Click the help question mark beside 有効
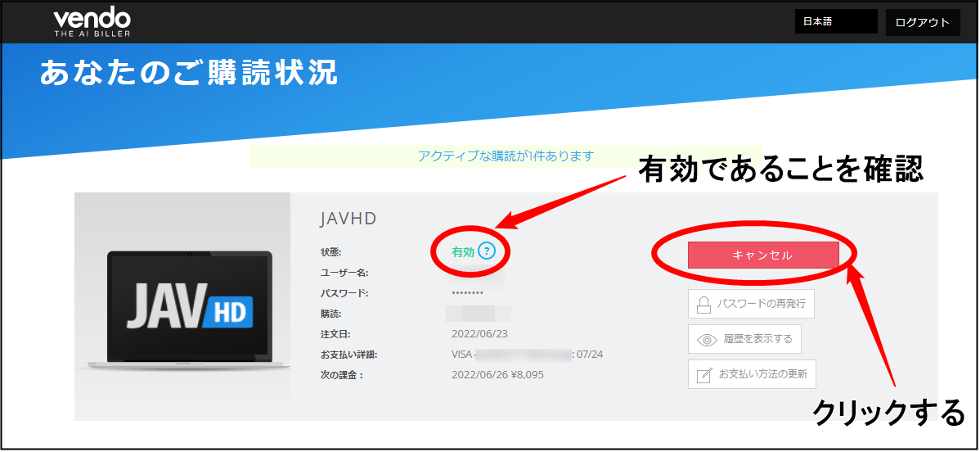Image resolution: width=980 pixels, height=452 pixels. [487, 251]
